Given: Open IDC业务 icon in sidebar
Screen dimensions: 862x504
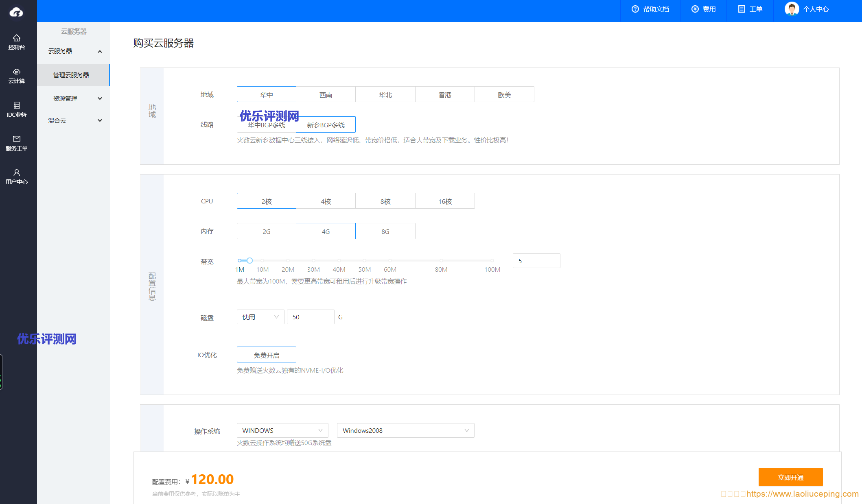Looking at the screenshot, I should 17,105.
